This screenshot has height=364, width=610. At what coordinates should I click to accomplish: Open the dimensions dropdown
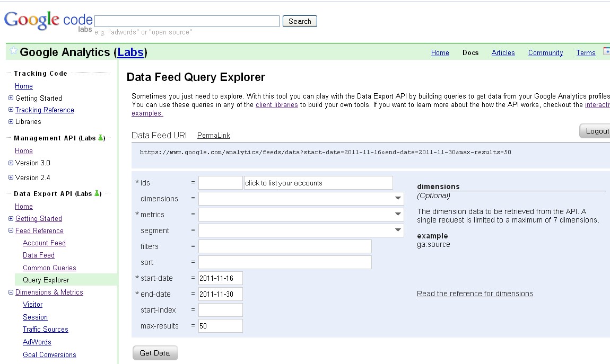(x=398, y=198)
